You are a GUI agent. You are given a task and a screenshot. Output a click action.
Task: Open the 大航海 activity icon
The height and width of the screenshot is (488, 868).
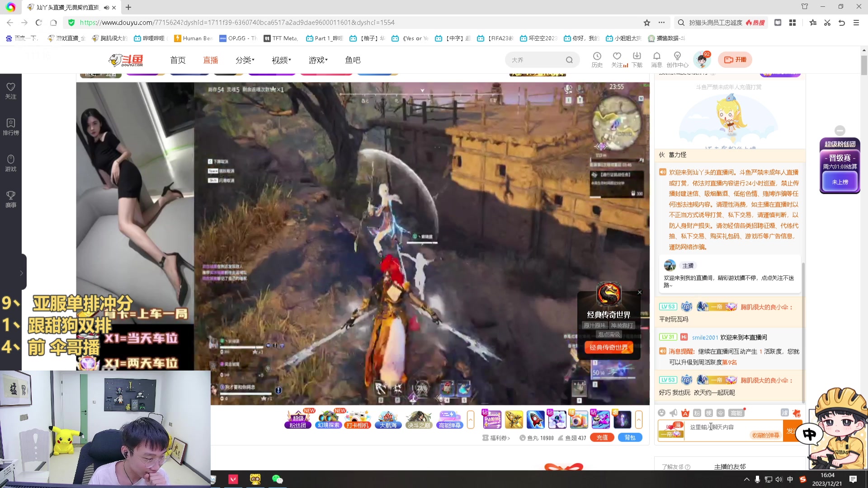[388, 419]
